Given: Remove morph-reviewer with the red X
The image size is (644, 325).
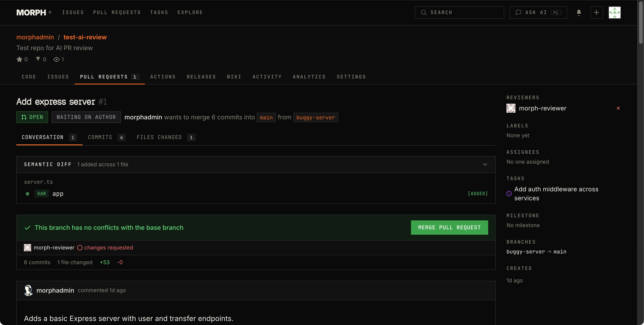Looking at the screenshot, I should 618,108.
